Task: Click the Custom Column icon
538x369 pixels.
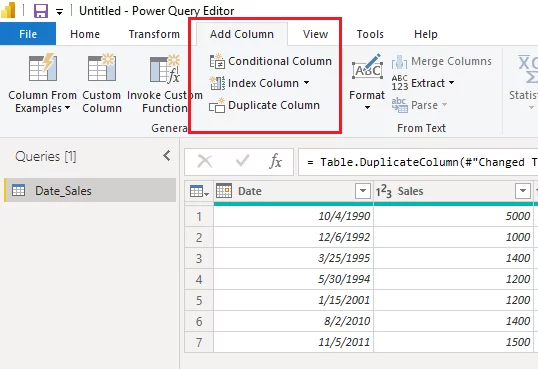Action: pos(102,67)
